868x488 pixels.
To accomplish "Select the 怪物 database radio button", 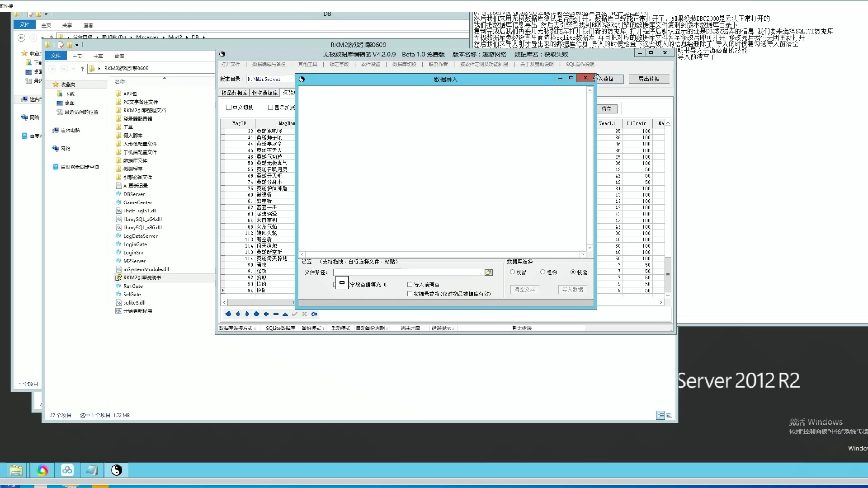I will click(543, 272).
